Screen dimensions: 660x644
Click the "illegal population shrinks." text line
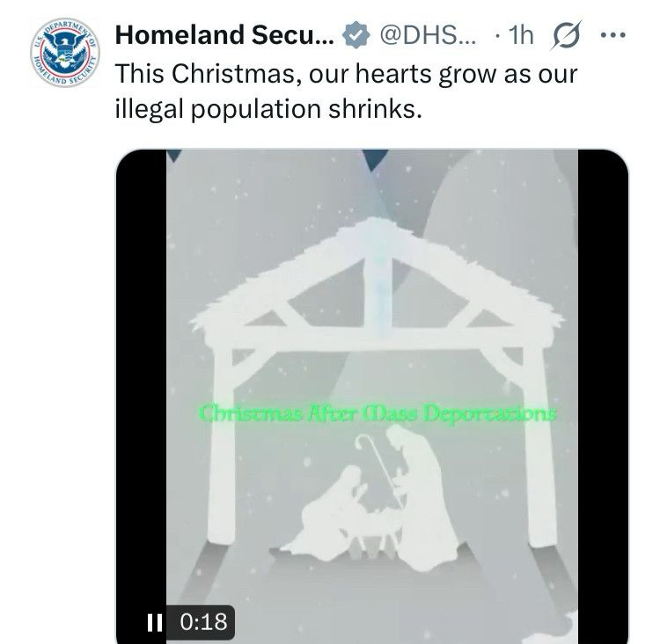268,109
